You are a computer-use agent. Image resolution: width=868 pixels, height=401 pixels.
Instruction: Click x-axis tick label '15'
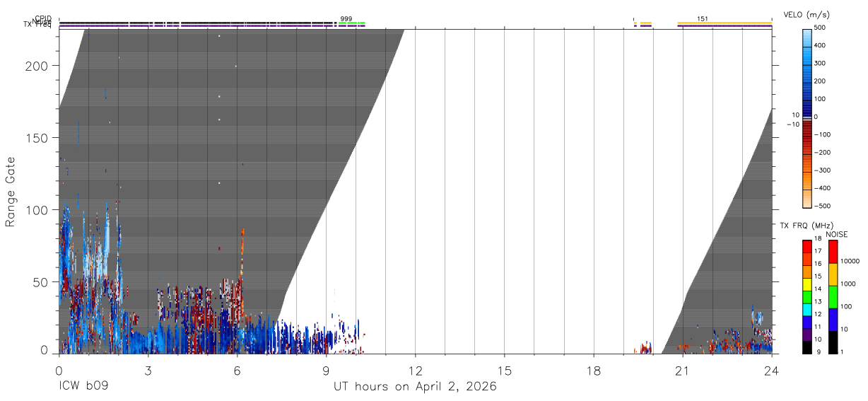(504, 371)
